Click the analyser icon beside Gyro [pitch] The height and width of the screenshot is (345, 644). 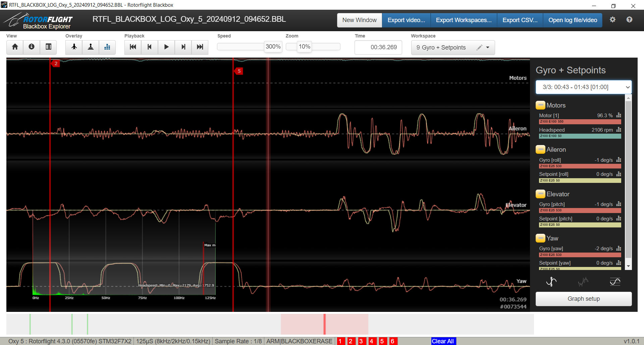[x=619, y=204]
